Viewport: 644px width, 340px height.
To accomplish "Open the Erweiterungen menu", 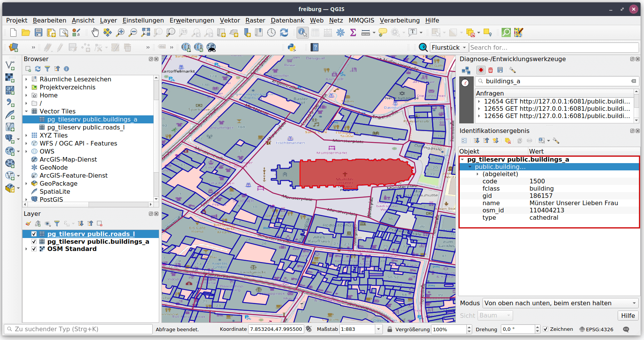I will (x=192, y=20).
